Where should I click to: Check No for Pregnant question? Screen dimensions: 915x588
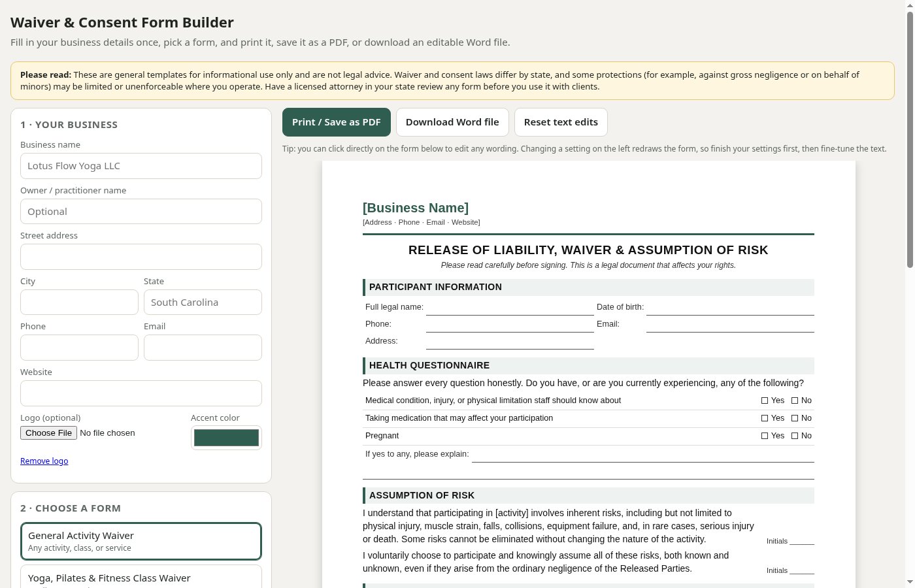[795, 436]
